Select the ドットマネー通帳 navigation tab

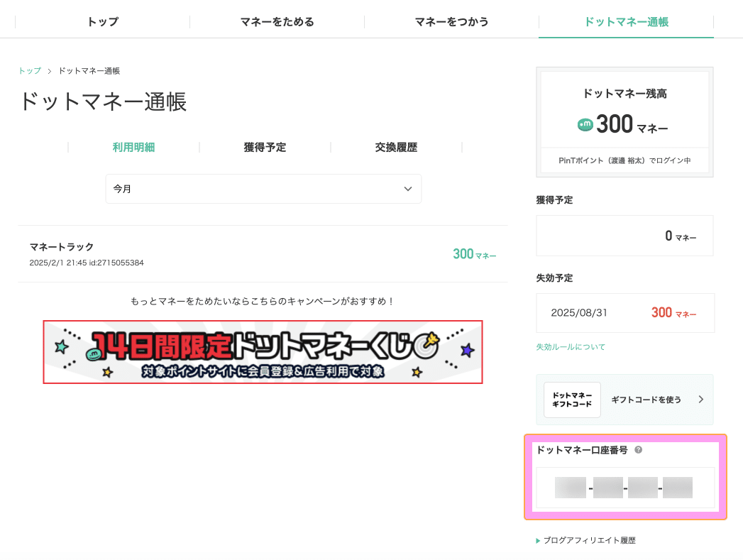(625, 21)
